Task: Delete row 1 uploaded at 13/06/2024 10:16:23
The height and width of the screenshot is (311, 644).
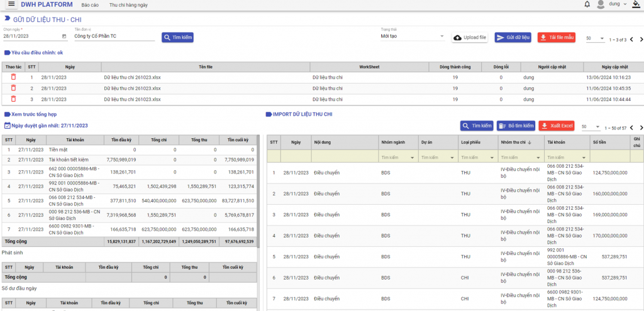Action: point(14,77)
